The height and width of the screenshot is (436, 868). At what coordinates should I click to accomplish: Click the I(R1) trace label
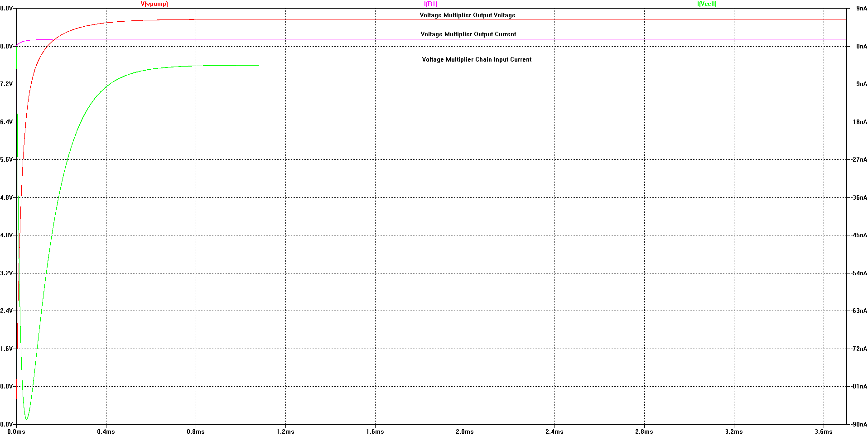click(430, 4)
